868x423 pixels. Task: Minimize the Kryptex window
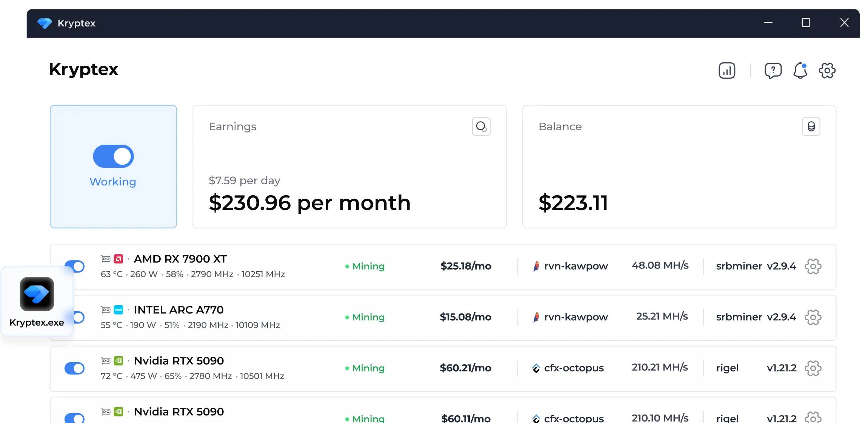click(768, 23)
